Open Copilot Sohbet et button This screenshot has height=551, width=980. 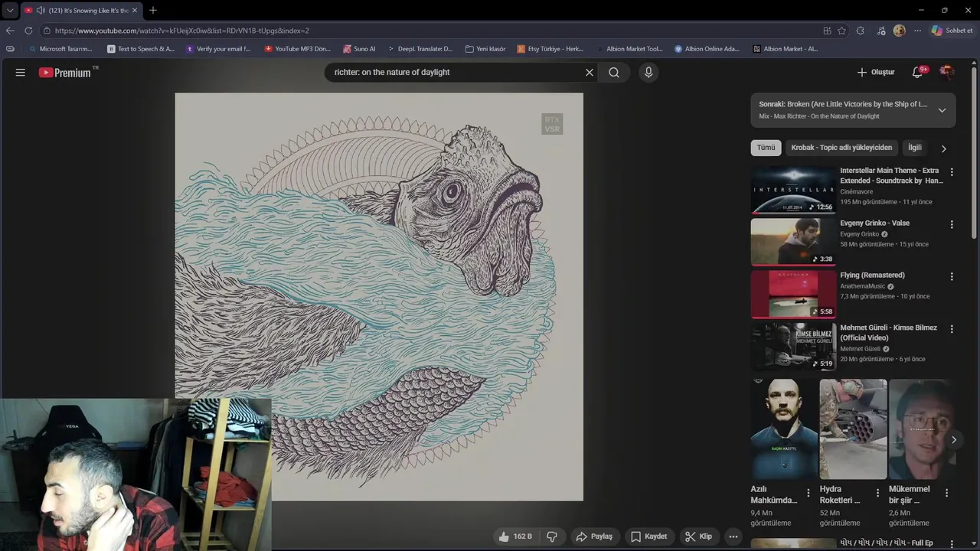(x=952, y=31)
